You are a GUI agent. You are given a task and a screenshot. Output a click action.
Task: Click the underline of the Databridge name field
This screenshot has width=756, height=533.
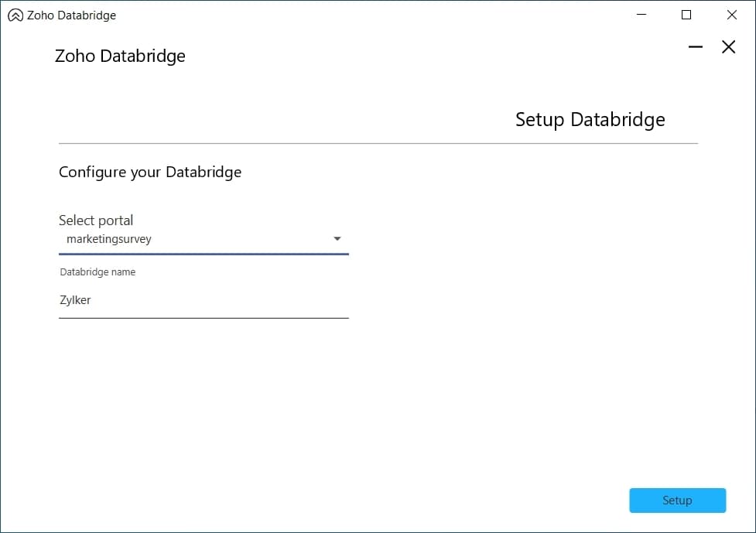click(203, 317)
